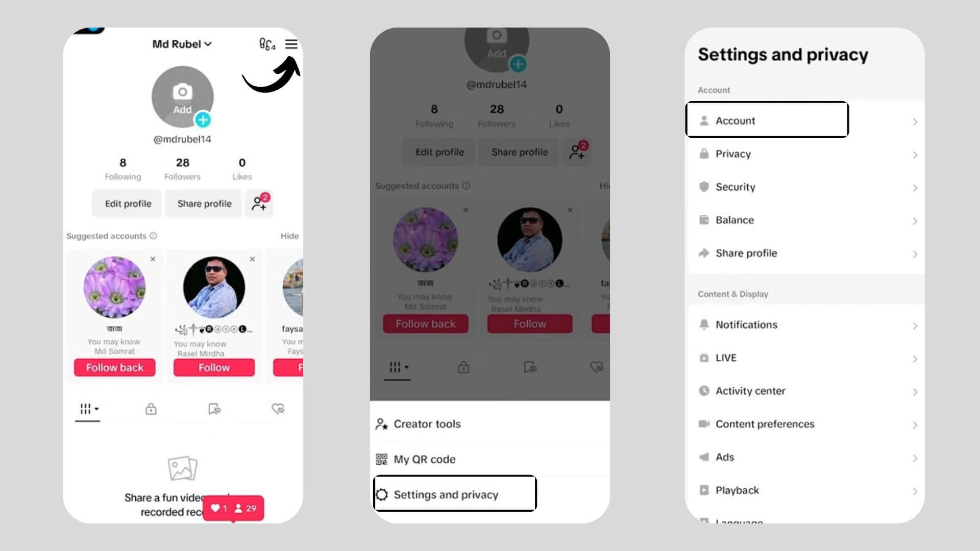Click the Creator tools icon

(382, 423)
